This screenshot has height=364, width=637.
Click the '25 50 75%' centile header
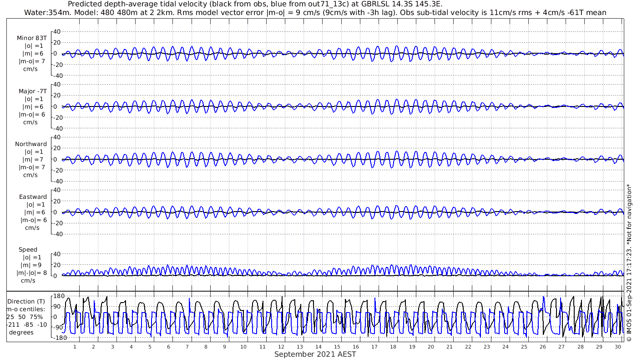(x=25, y=317)
